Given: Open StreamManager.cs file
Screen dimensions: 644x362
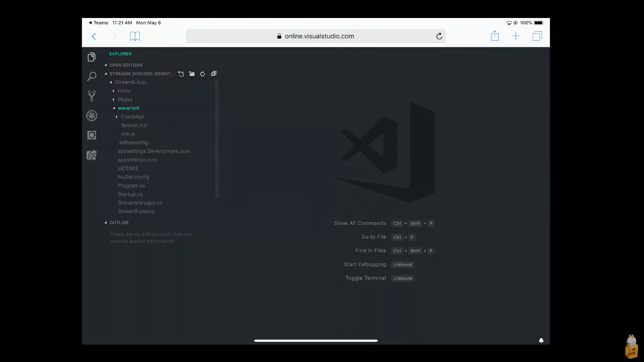Looking at the screenshot, I should [x=140, y=203].
